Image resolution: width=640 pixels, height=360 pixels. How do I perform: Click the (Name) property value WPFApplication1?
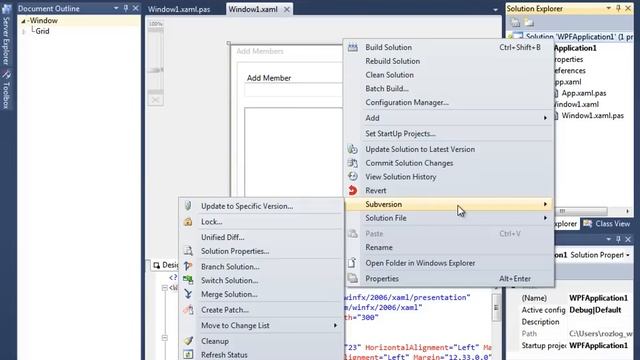click(x=598, y=298)
